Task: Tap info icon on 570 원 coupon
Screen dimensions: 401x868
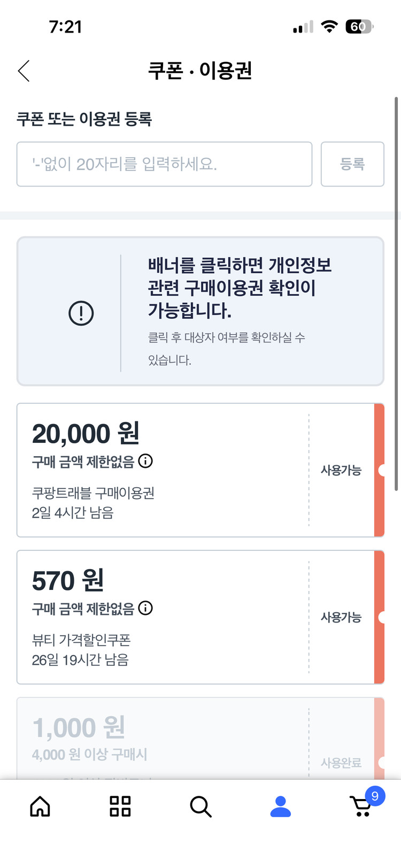Action: pyautogui.click(x=145, y=608)
